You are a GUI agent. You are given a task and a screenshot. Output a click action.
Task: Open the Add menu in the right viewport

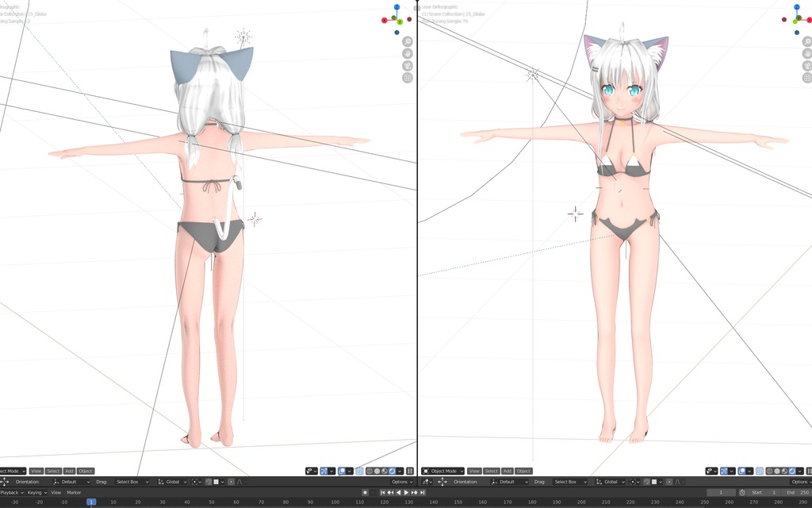coord(507,471)
